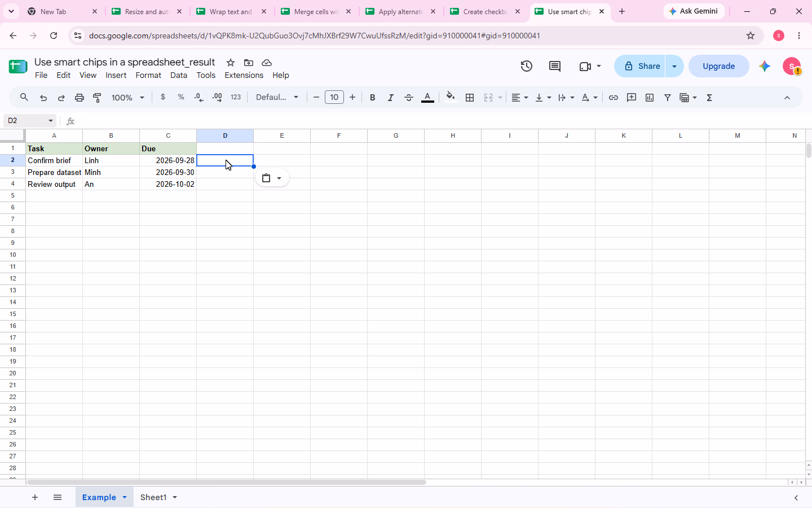Add a new sheet
The width and height of the screenshot is (812, 508).
[x=35, y=497]
